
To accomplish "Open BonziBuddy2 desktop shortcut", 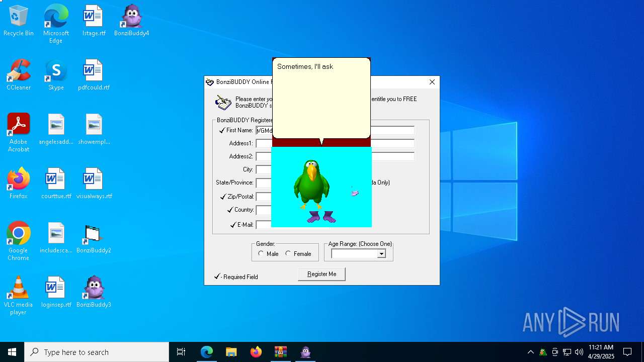I will [94, 238].
